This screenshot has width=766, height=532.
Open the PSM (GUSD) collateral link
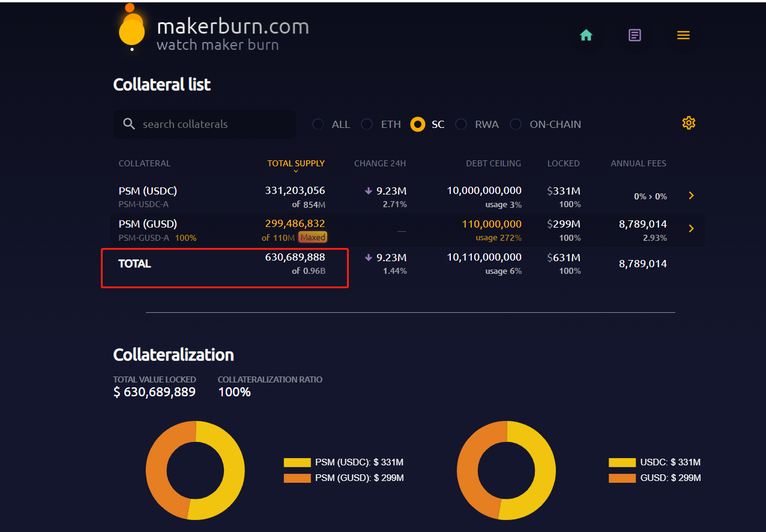(x=148, y=224)
